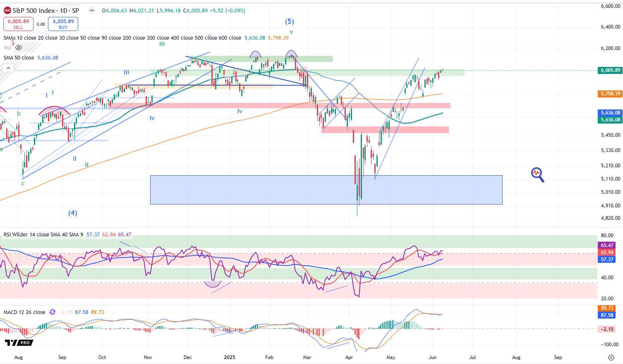Select the (4) wave label
The width and height of the screenshot is (623, 364).
click(x=73, y=213)
